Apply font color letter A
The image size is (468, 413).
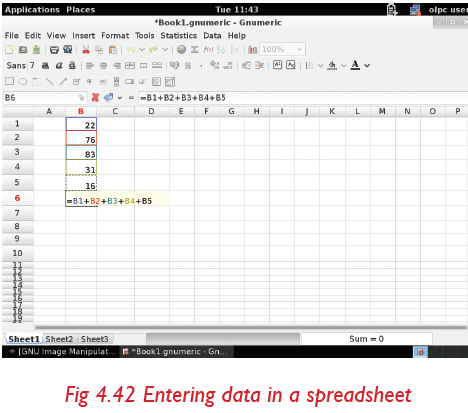tap(355, 65)
